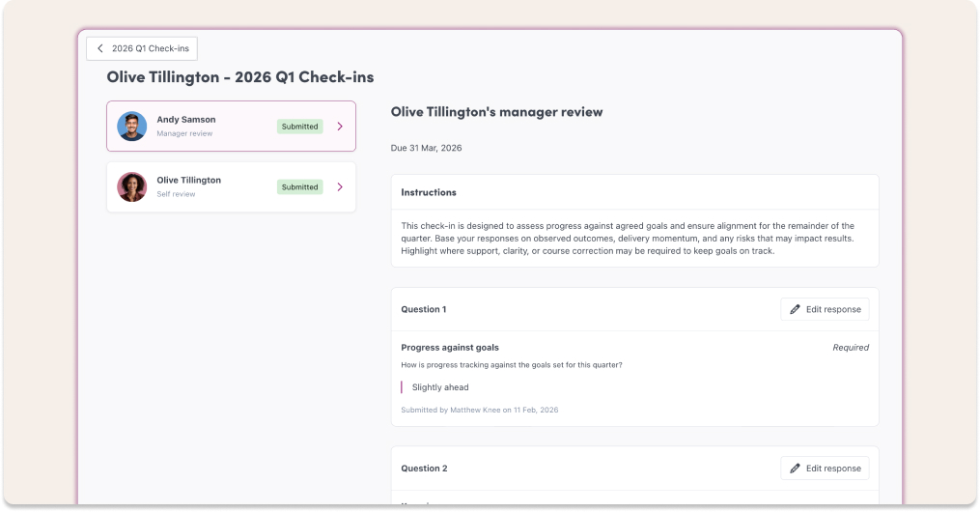Click the pencil icon in Question 2

coord(795,469)
